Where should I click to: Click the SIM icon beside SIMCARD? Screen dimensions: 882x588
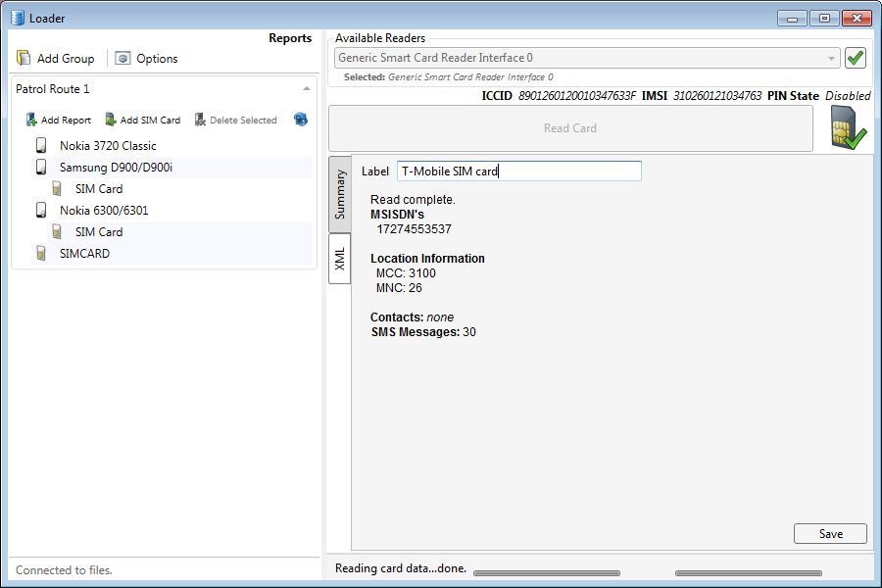(41, 253)
